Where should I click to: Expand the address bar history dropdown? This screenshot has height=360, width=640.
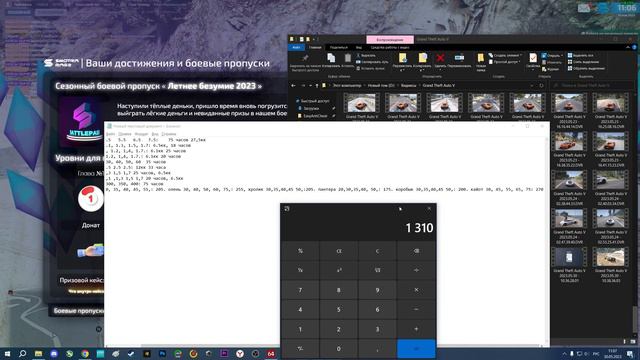pyautogui.click(x=532, y=85)
